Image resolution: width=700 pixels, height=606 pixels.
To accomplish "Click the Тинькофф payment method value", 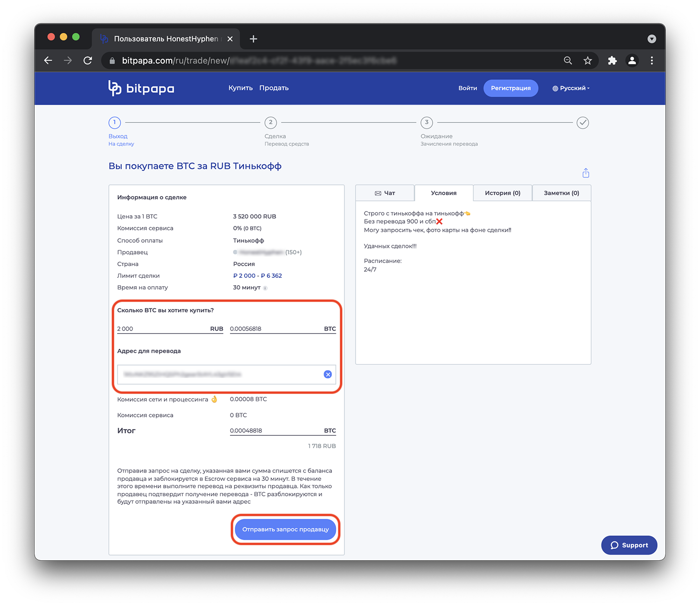I will tap(249, 240).
